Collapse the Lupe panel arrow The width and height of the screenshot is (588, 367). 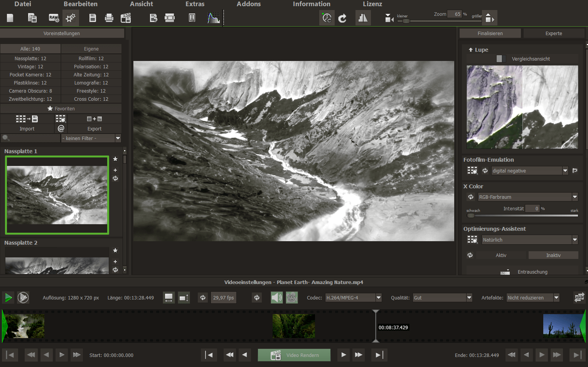point(470,50)
